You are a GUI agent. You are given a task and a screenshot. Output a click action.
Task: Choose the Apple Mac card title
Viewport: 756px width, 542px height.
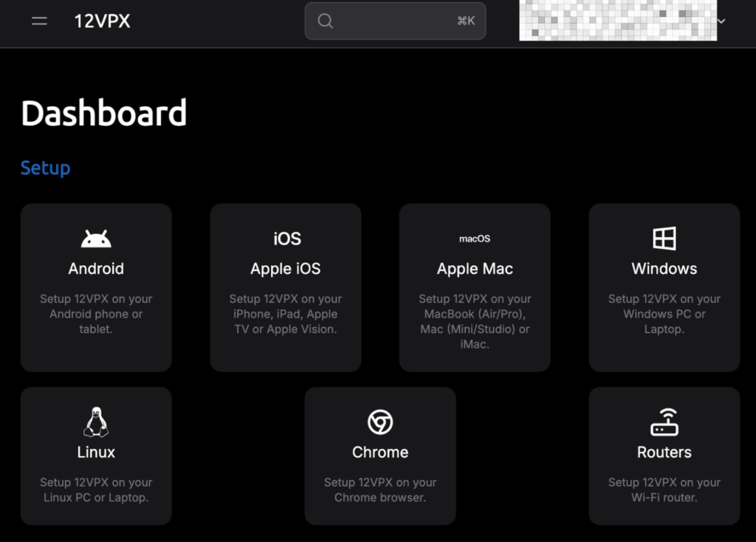[x=475, y=269]
